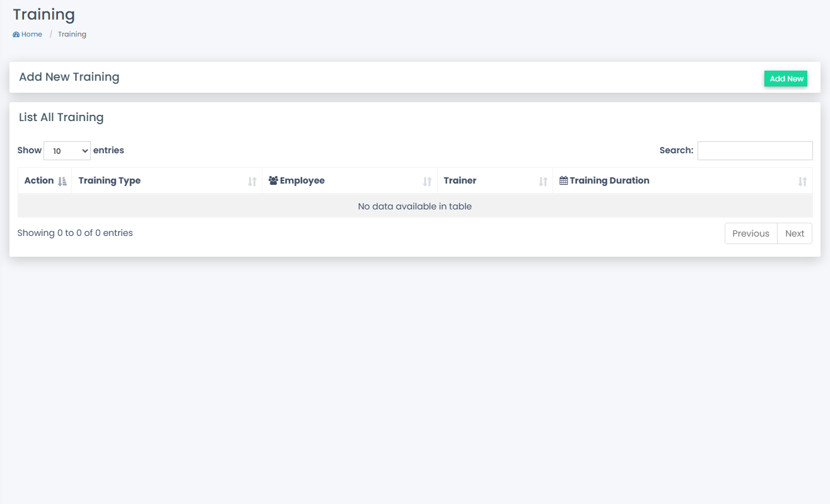
Task: Go to the Previous page
Action: tap(751, 233)
